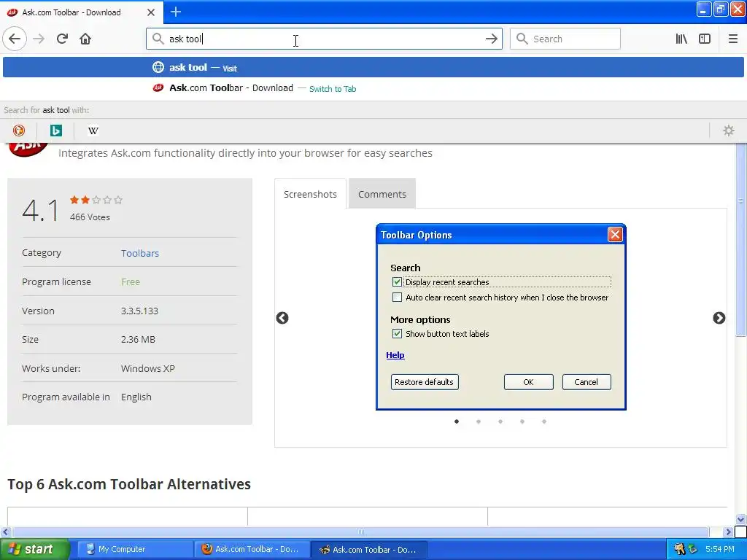
Task: Click the horizontal scrollbar right arrow
Action: (x=728, y=532)
